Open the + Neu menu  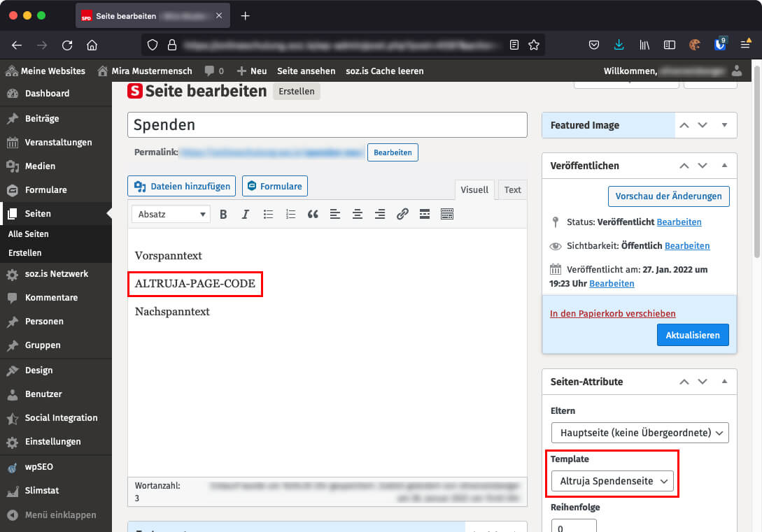251,71
